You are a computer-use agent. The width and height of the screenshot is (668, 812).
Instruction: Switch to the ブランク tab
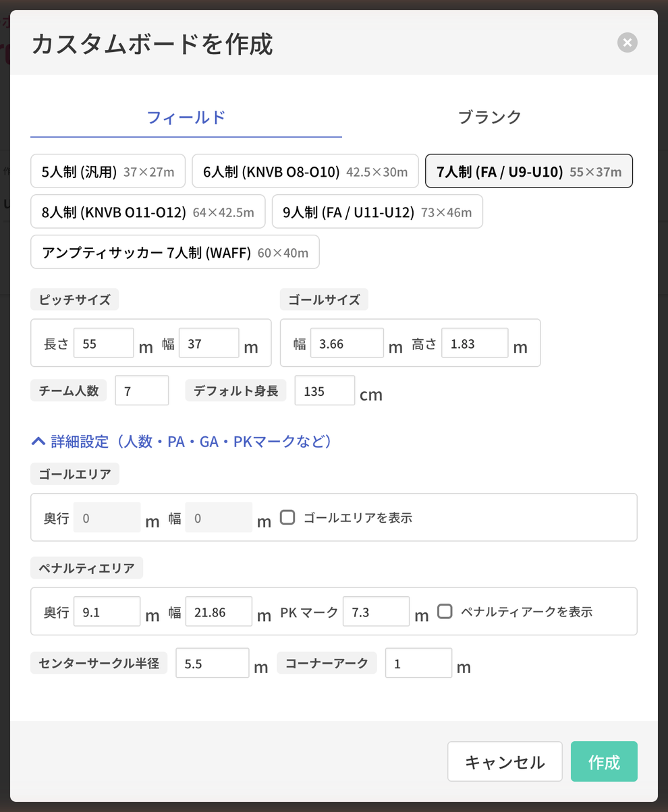coord(490,117)
